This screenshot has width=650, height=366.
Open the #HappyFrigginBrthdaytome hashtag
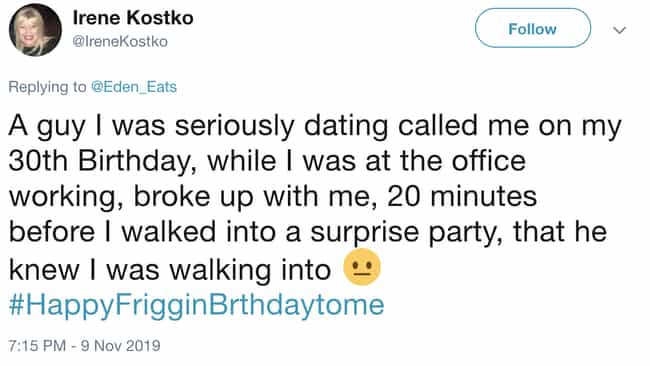point(196,305)
